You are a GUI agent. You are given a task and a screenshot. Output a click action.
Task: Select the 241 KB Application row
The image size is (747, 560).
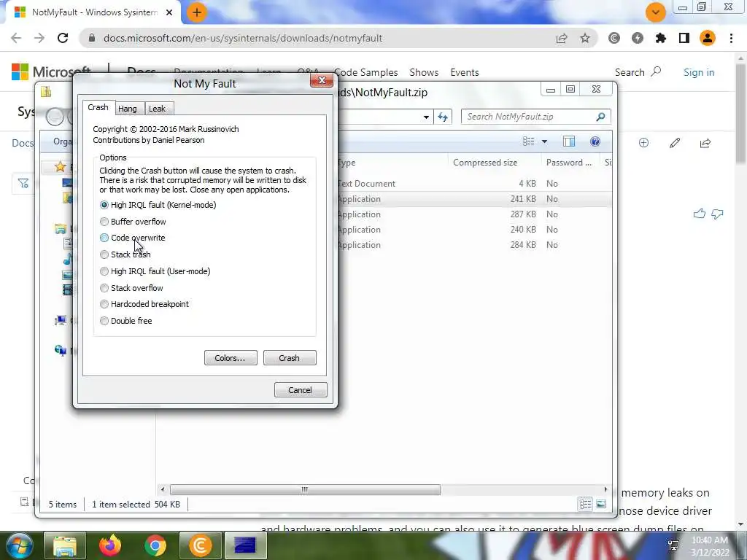click(x=474, y=199)
